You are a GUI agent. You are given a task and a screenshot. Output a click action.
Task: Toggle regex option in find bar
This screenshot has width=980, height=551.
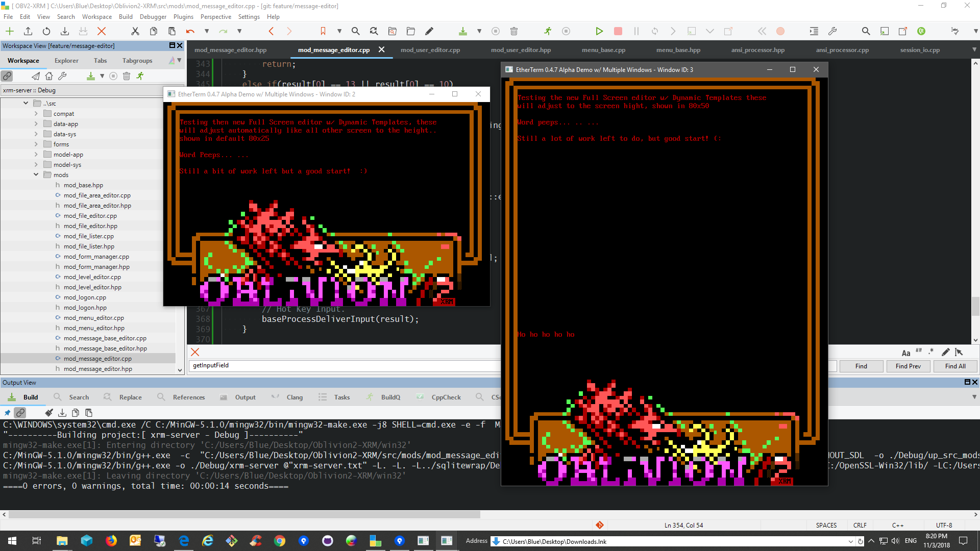click(931, 352)
